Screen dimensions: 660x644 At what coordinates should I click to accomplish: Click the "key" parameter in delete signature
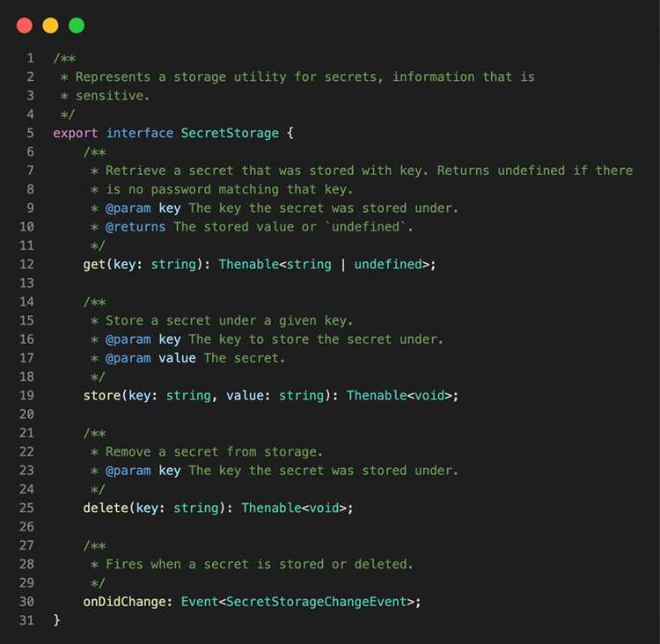click(x=147, y=508)
